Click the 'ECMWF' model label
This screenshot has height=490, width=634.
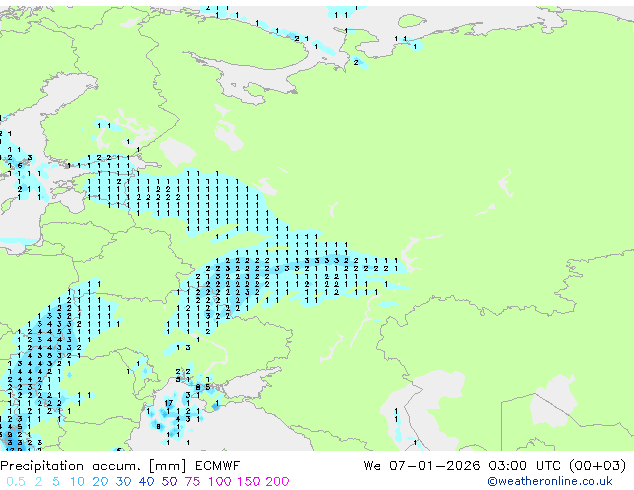coord(218,466)
